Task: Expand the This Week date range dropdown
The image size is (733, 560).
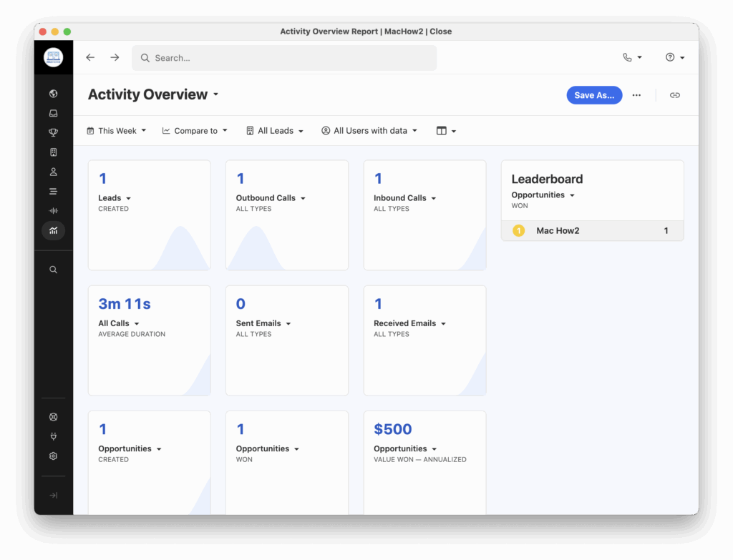Action: (116, 131)
